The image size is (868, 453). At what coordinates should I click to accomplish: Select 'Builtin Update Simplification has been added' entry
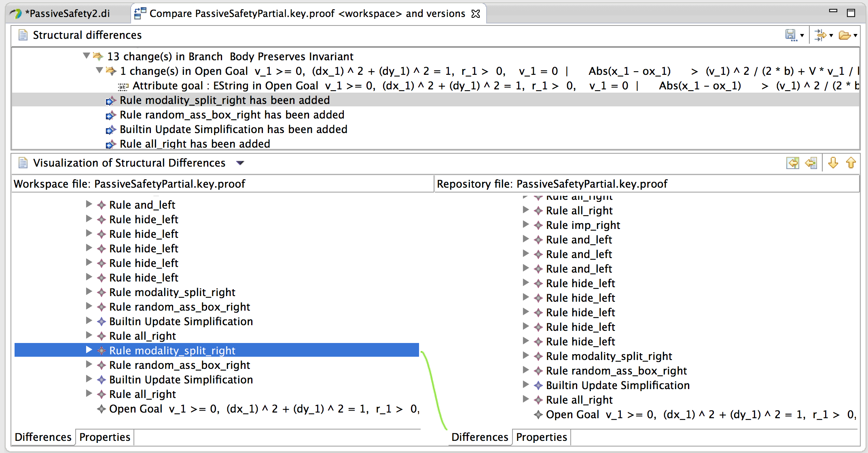[233, 129]
